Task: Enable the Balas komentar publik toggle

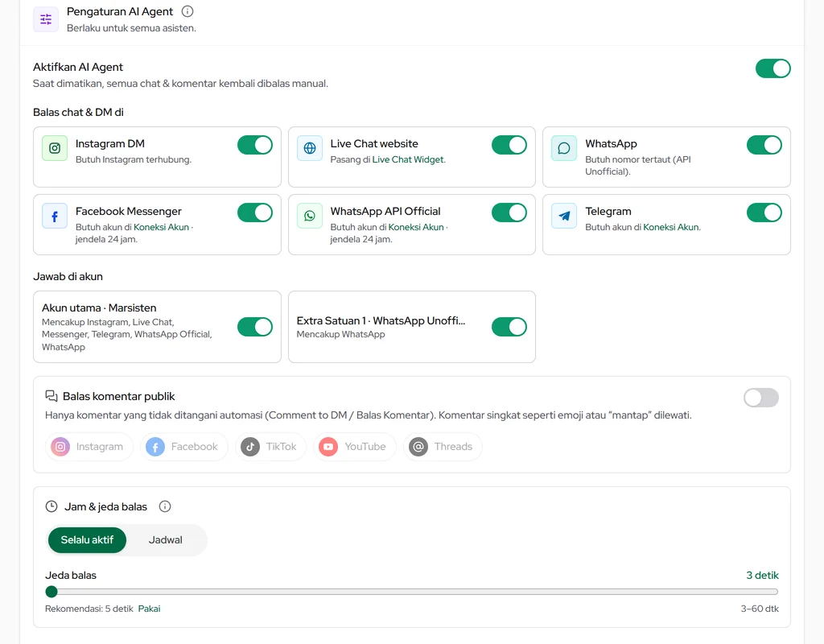Action: click(761, 398)
